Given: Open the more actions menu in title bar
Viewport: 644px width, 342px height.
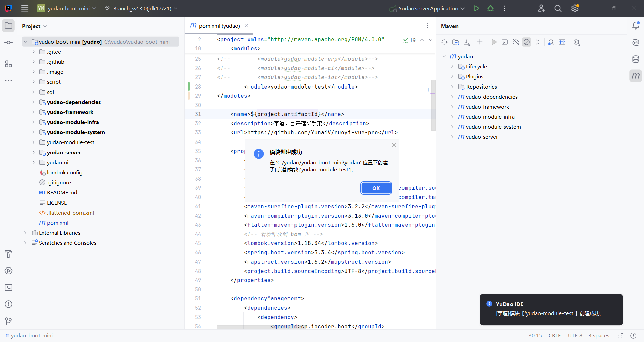Looking at the screenshot, I should tap(505, 8).
